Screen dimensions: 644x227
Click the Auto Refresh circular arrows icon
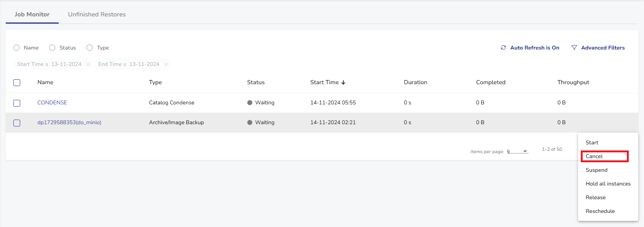point(503,48)
